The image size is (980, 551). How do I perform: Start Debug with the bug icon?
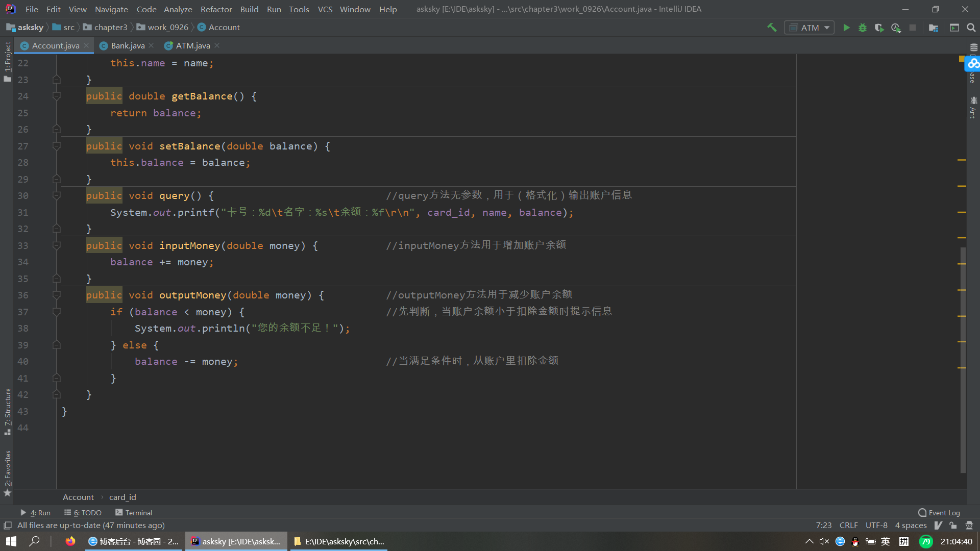click(x=863, y=28)
